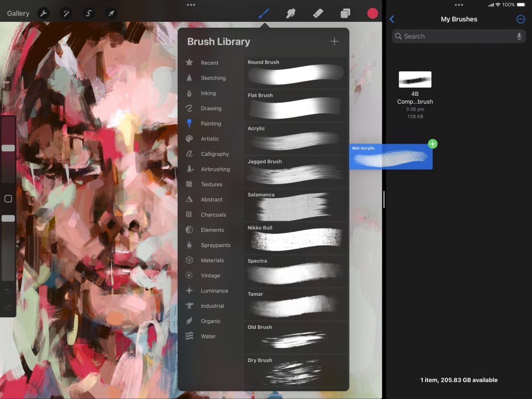Open the Charcoals brush category

pos(213,215)
